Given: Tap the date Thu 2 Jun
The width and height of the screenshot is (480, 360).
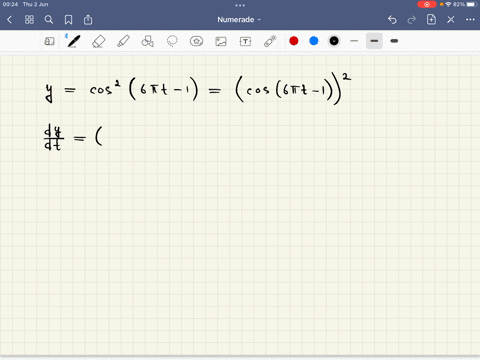Looking at the screenshot, I should coord(36,4).
